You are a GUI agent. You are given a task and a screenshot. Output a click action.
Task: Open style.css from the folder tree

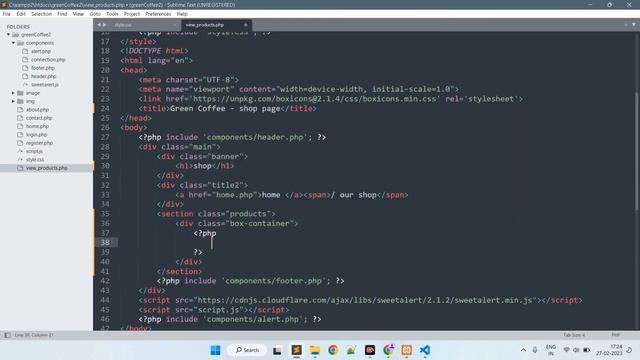pos(35,160)
